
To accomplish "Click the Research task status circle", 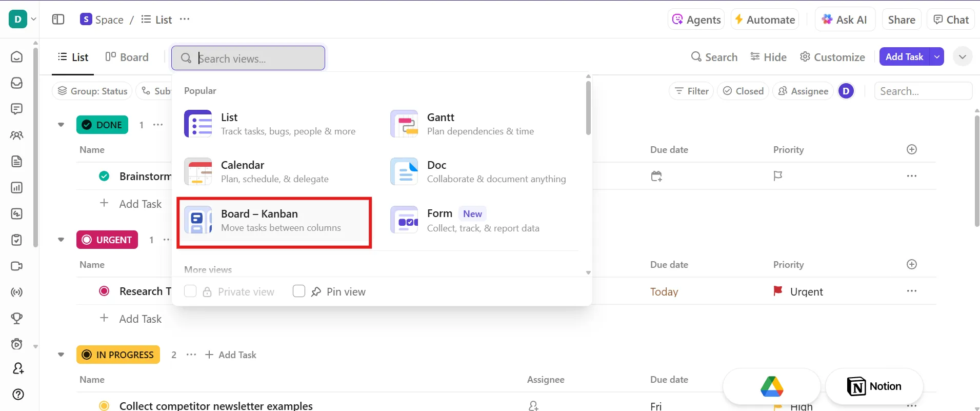I will tap(104, 291).
